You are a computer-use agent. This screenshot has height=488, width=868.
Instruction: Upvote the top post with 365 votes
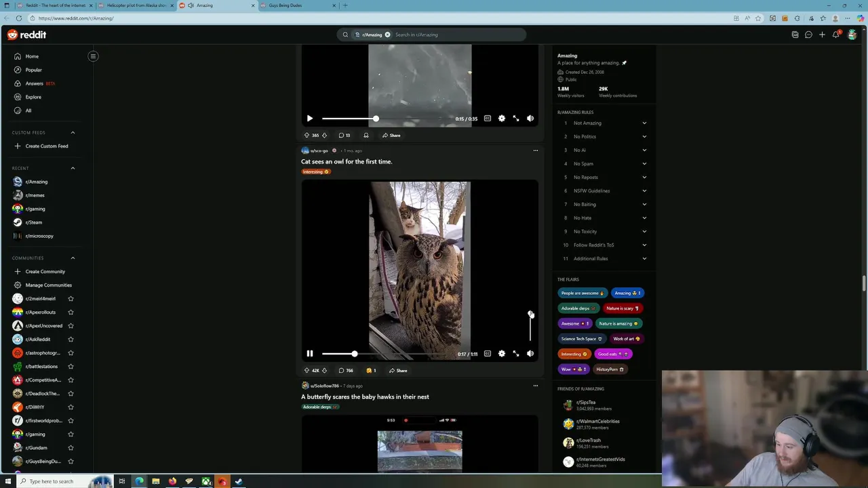pos(307,136)
